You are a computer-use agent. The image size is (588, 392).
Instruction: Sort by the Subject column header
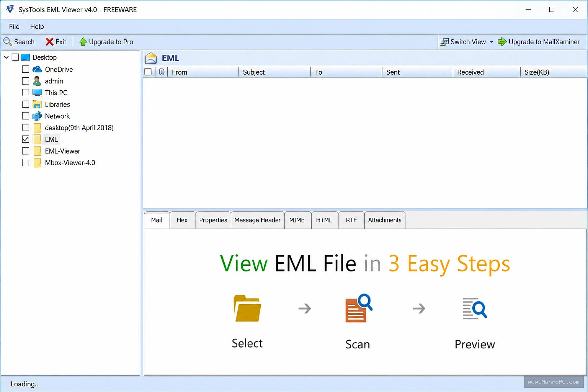(x=274, y=72)
